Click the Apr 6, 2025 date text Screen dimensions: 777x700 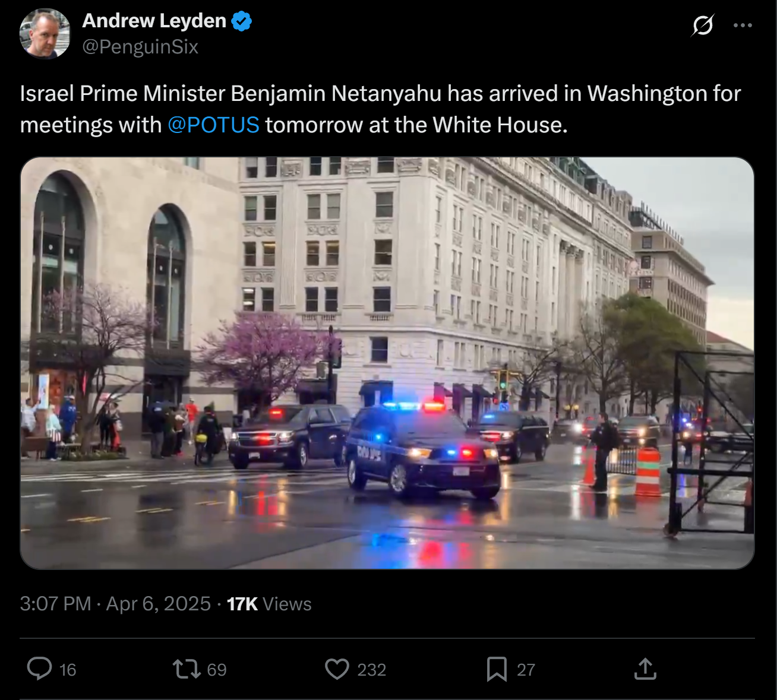click(x=158, y=604)
